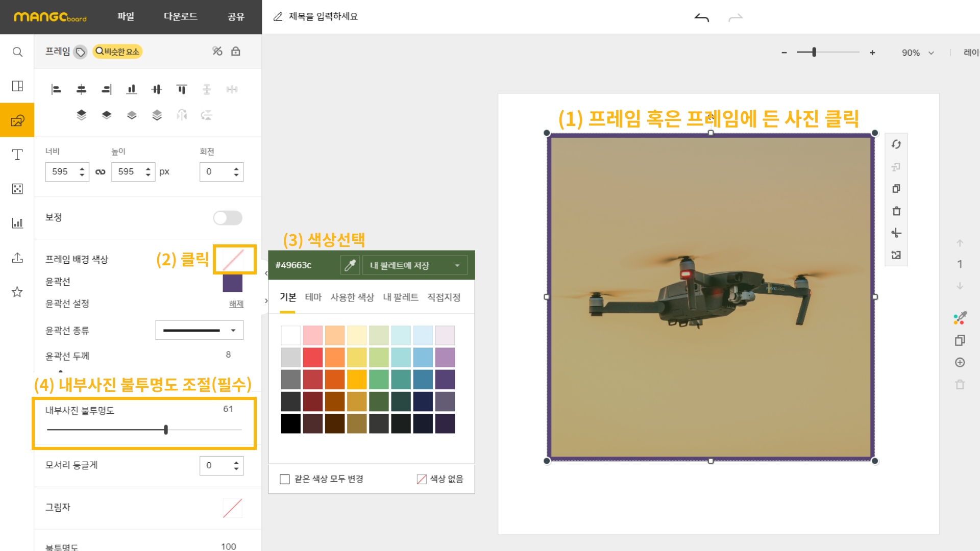
Task: Click the 그림자 no-color swatch
Action: click(233, 508)
